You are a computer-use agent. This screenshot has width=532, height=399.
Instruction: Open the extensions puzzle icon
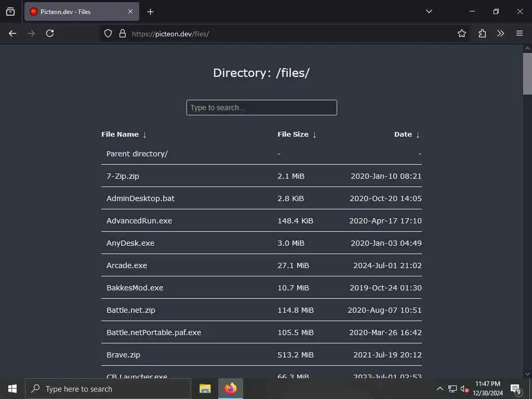point(482,33)
